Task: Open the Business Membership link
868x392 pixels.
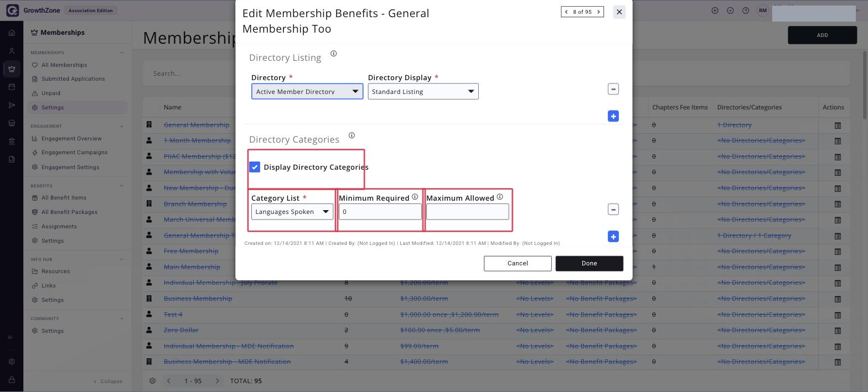Action: coord(198,299)
